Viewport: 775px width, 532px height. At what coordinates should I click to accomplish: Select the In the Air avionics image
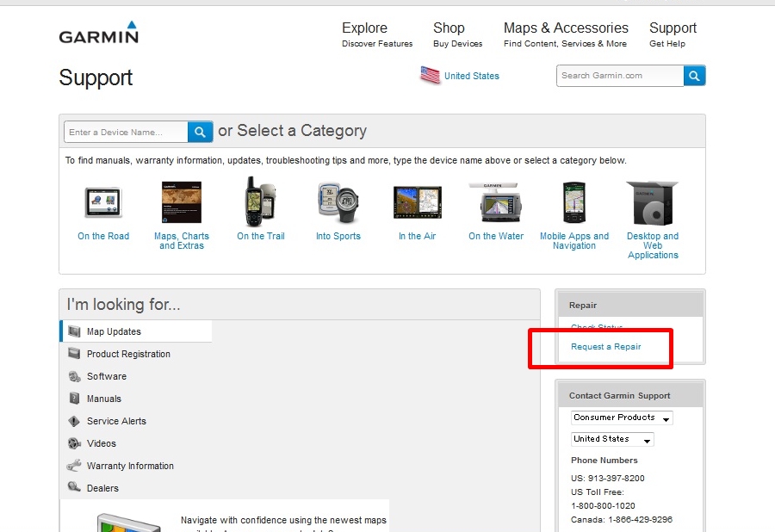[417, 202]
